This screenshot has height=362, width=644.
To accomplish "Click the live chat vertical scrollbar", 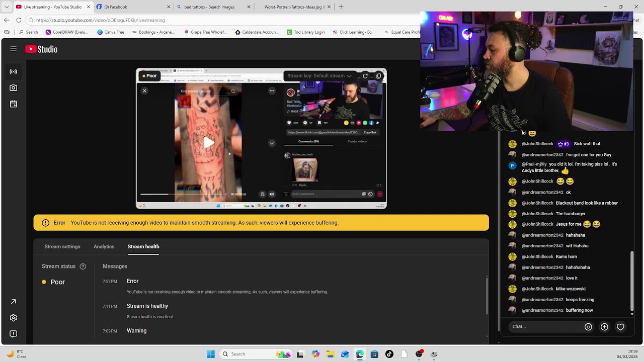I will tap(632, 282).
